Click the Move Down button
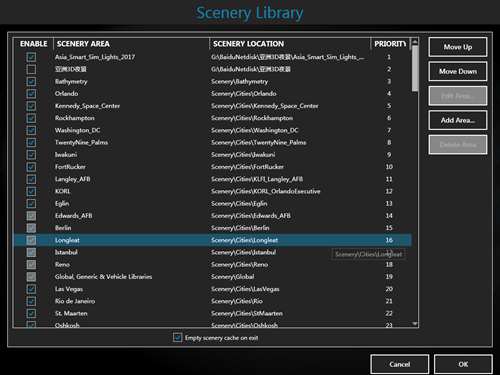Image resolution: width=500 pixels, height=375 pixels. coord(458,71)
